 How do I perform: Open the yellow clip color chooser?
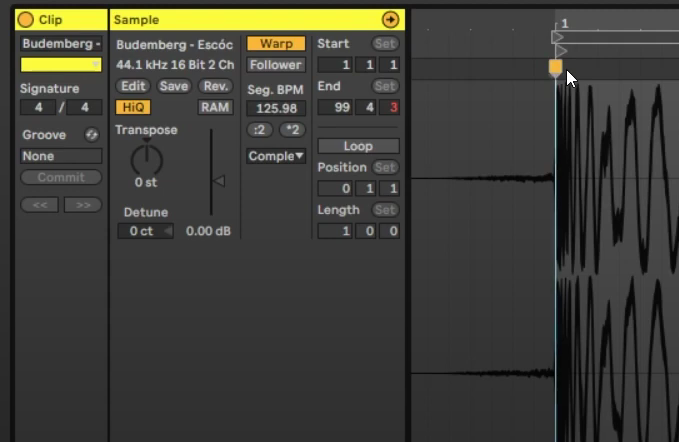pyautogui.click(x=61, y=65)
